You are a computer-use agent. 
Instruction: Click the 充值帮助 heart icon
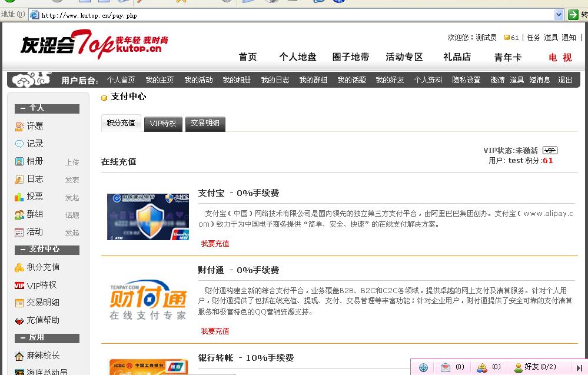click(19, 321)
